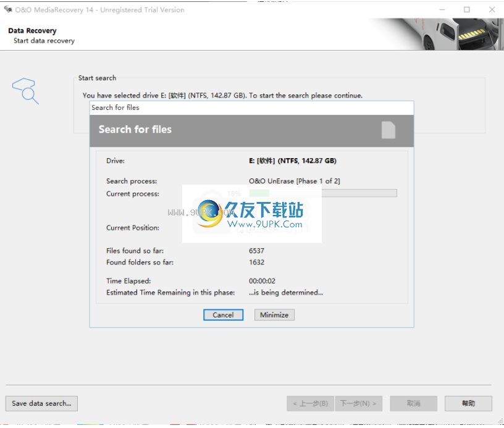
Task: Click the 'Start search' group label
Action: coord(97,78)
